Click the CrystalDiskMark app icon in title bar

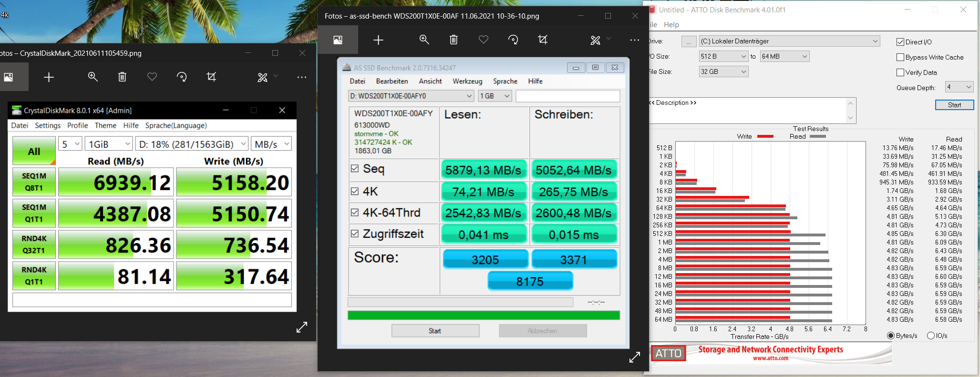point(17,111)
